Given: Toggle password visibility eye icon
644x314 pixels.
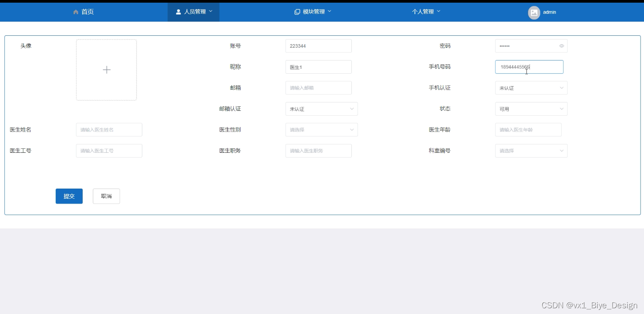Looking at the screenshot, I should [x=561, y=46].
